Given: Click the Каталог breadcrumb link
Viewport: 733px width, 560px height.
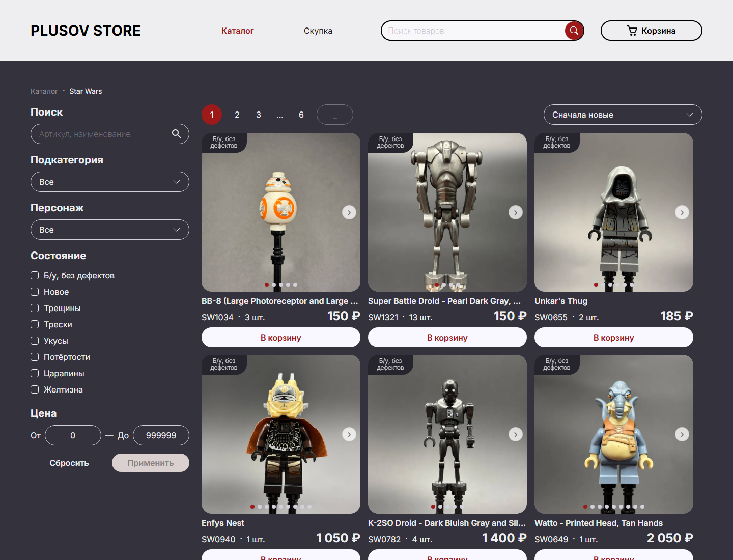Looking at the screenshot, I should tap(44, 91).
